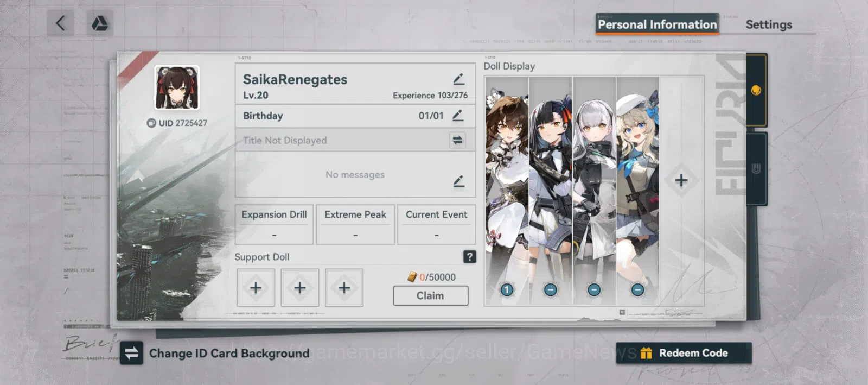Remove the blonde doll from display
Image resolution: width=868 pixels, height=385 pixels.
(638, 290)
